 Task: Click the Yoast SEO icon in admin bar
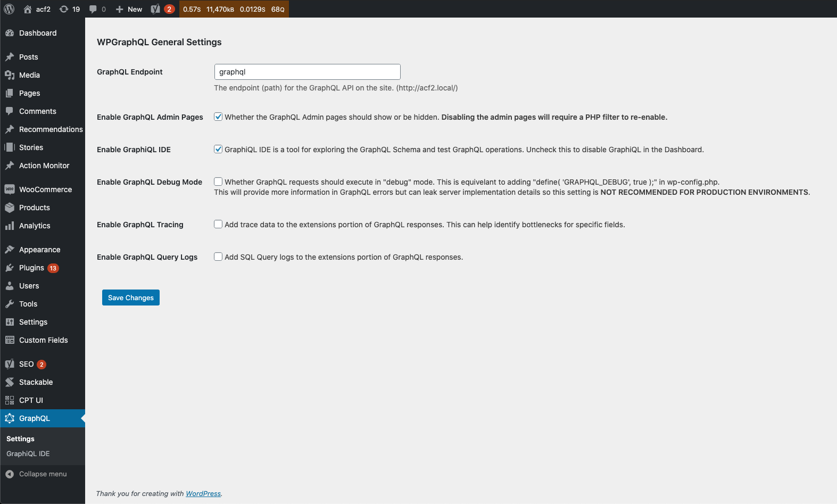click(x=155, y=9)
